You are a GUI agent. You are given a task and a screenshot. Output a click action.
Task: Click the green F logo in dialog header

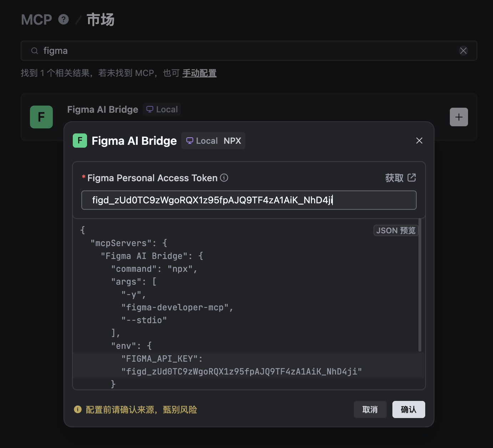pos(80,141)
